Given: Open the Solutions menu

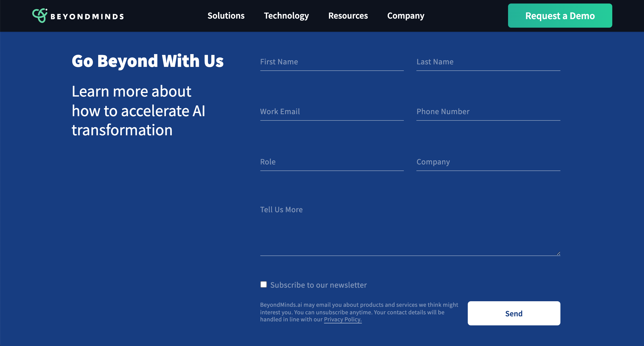Looking at the screenshot, I should (x=226, y=16).
